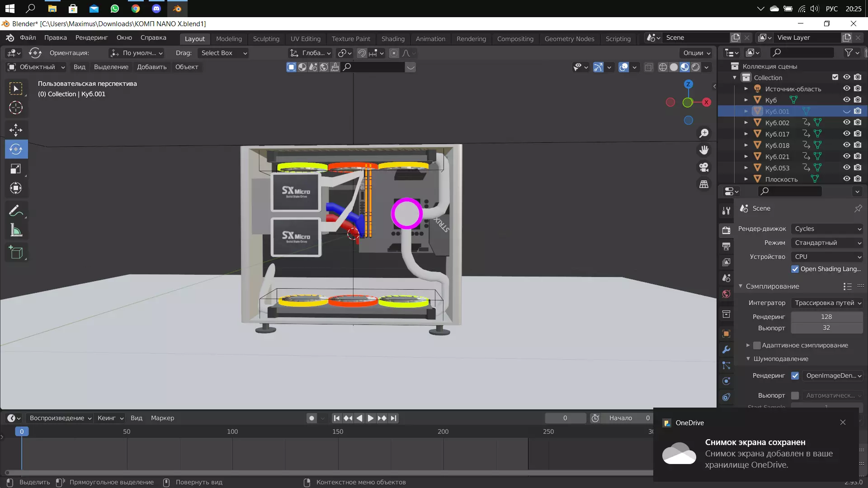Open World properties tab icon

click(726, 294)
